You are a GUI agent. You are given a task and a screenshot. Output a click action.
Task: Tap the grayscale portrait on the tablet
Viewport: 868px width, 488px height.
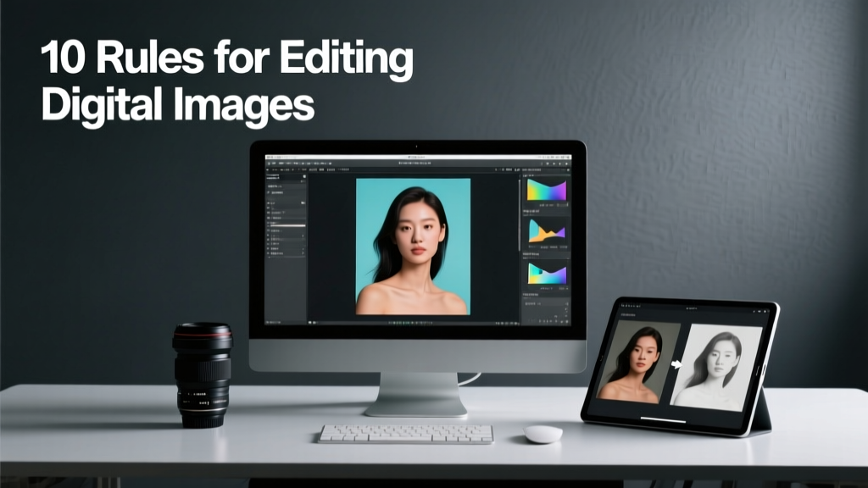pyautogui.click(x=716, y=368)
